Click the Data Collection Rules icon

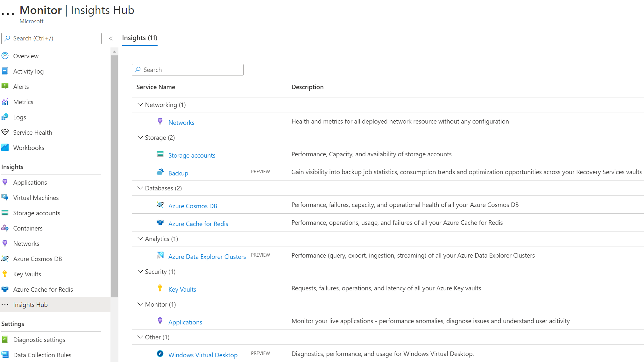point(5,355)
